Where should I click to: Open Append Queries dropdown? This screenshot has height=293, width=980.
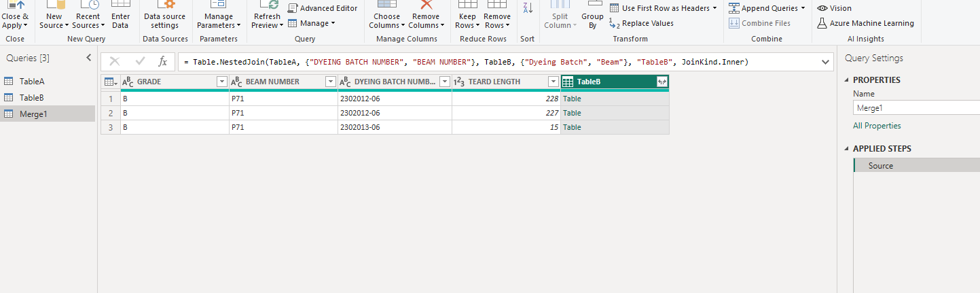(767, 8)
